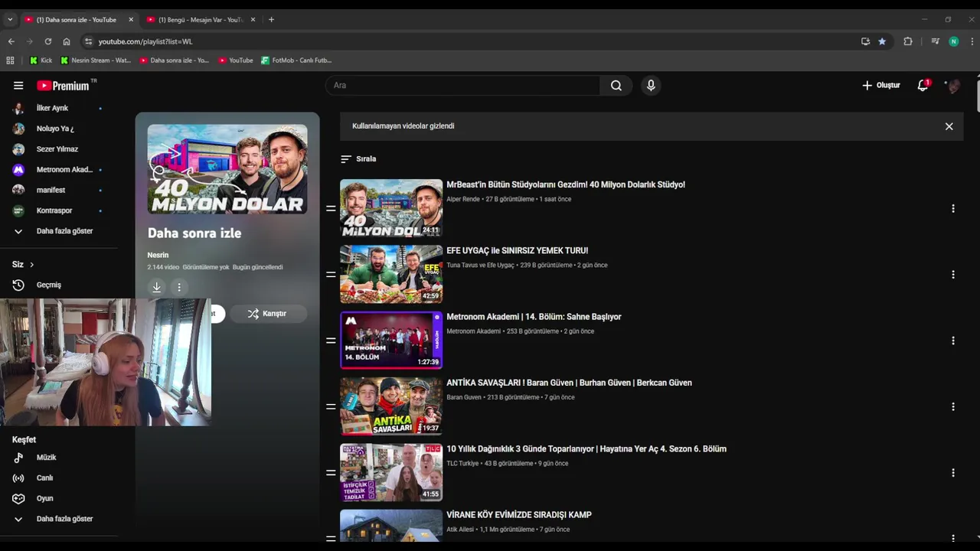The width and height of the screenshot is (980, 551).
Task: Dismiss the 'Kullanılamayan videolar gizlendi' banner
Action: coord(949,126)
